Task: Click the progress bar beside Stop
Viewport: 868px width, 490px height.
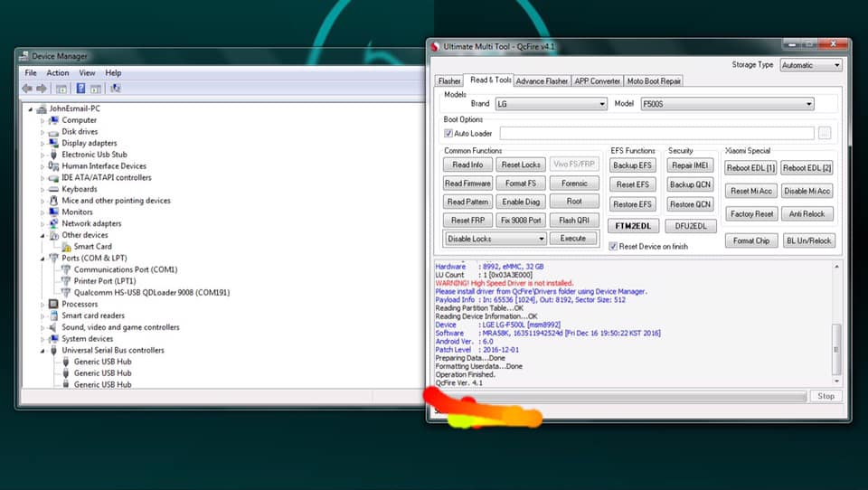Action: click(x=618, y=396)
